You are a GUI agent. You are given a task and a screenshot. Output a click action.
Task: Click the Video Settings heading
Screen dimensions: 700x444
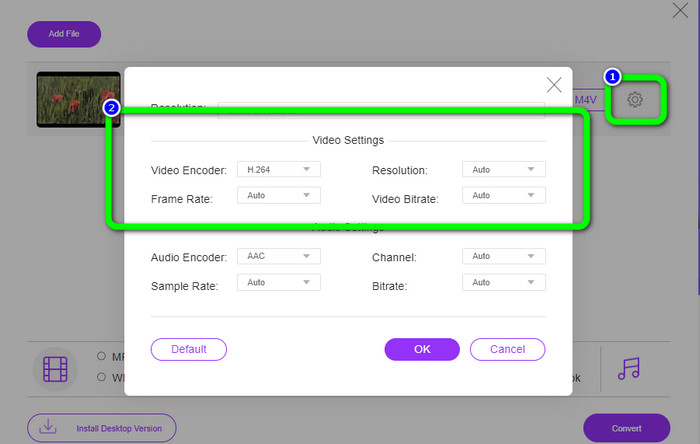pyautogui.click(x=348, y=140)
